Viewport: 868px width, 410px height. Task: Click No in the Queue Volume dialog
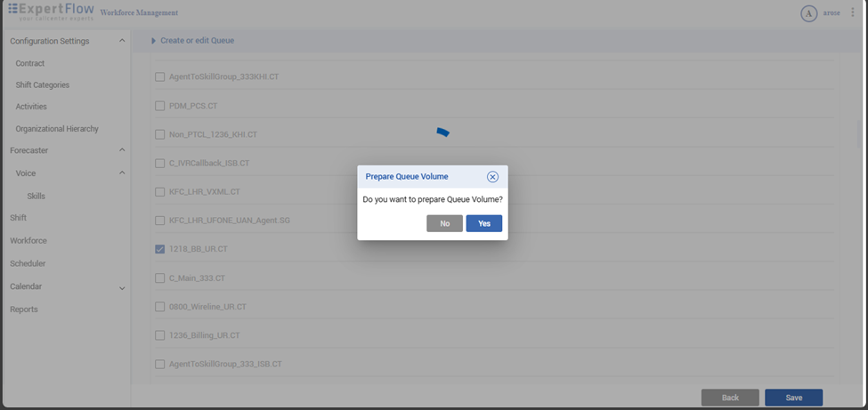[x=444, y=223]
